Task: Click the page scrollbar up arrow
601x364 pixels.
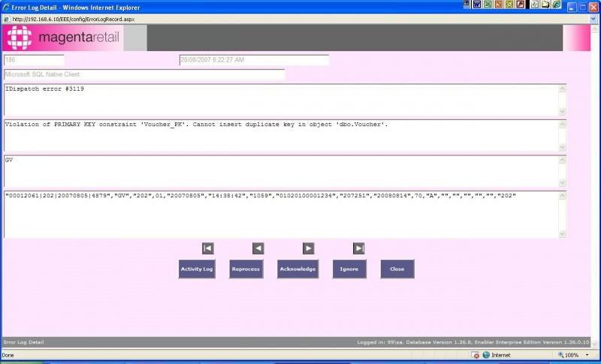Action: [594, 29]
